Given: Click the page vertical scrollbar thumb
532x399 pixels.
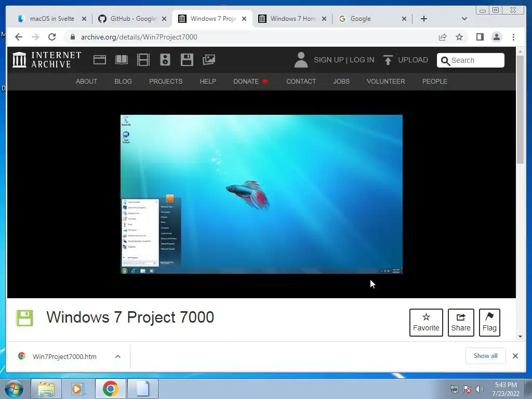Looking at the screenshot, I should click(x=520, y=110).
